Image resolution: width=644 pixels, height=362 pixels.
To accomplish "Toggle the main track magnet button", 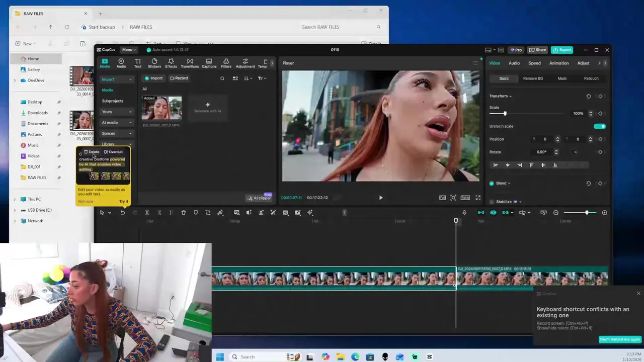I will [481, 213].
